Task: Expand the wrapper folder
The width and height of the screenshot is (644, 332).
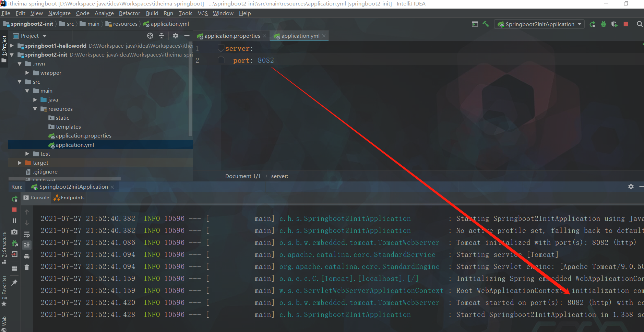Action: [27, 73]
